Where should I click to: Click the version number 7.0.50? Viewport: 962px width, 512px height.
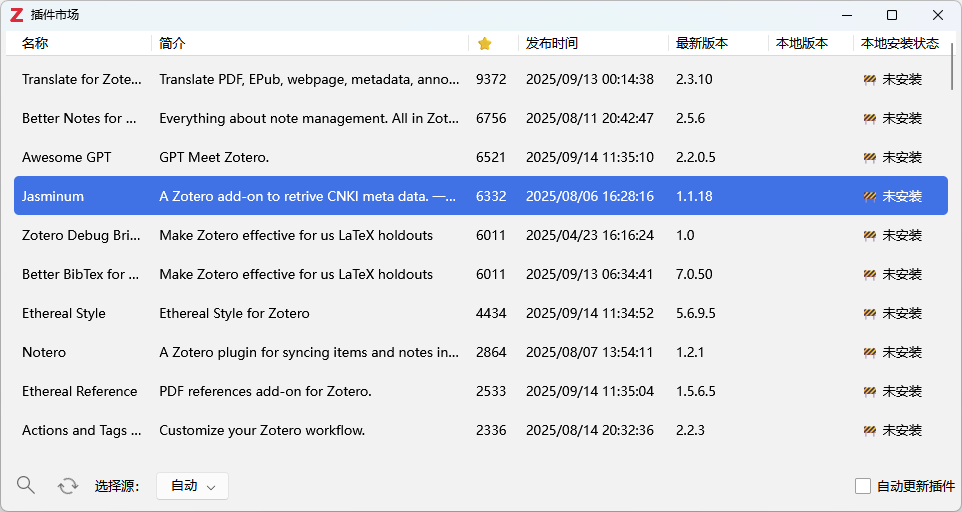click(694, 274)
